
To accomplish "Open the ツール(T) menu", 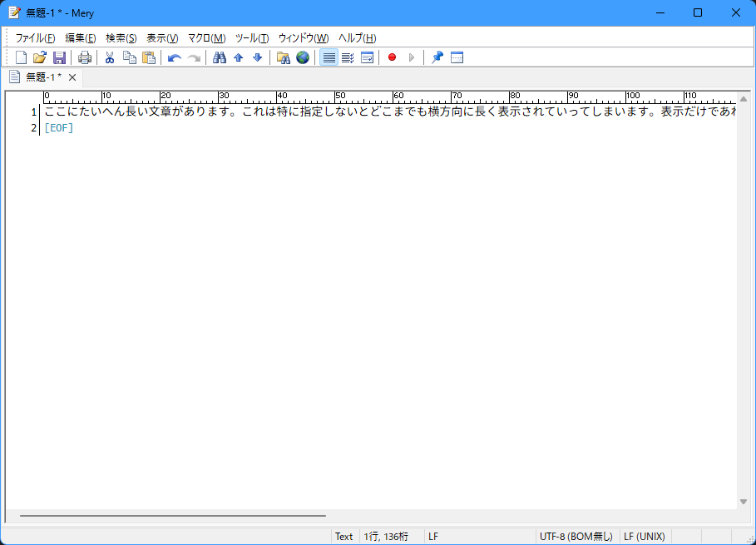I will [252, 38].
